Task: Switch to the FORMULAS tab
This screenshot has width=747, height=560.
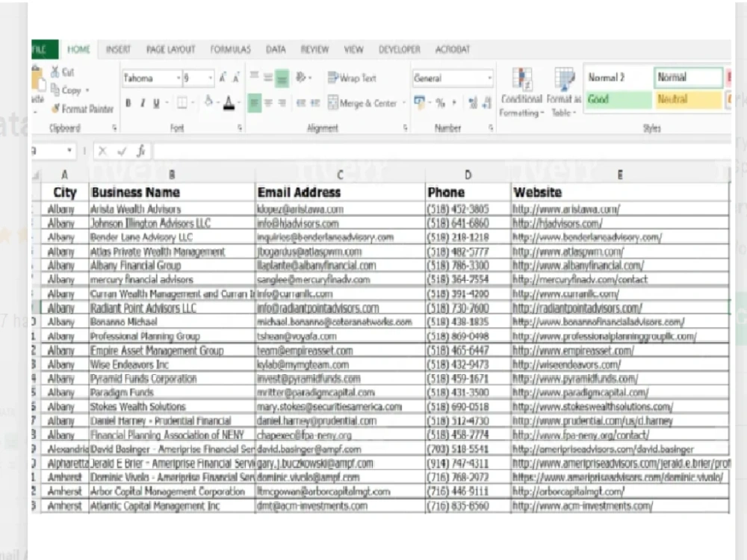Action: click(x=231, y=49)
